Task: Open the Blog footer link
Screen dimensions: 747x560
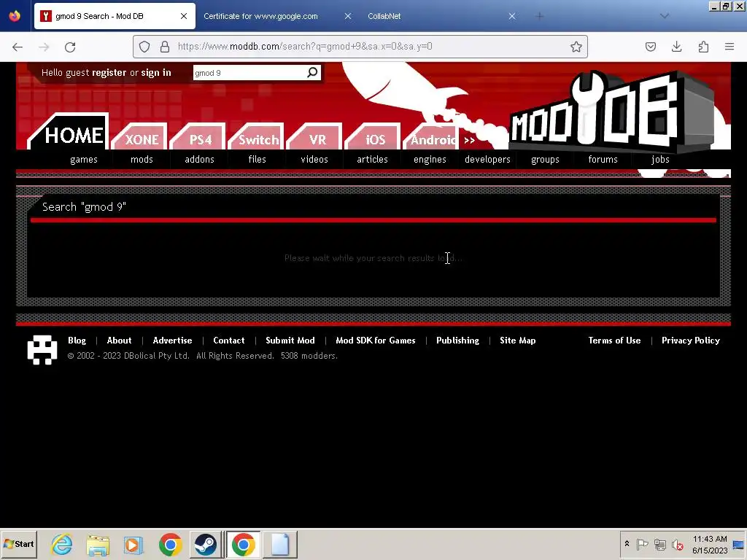Action: pyautogui.click(x=77, y=341)
